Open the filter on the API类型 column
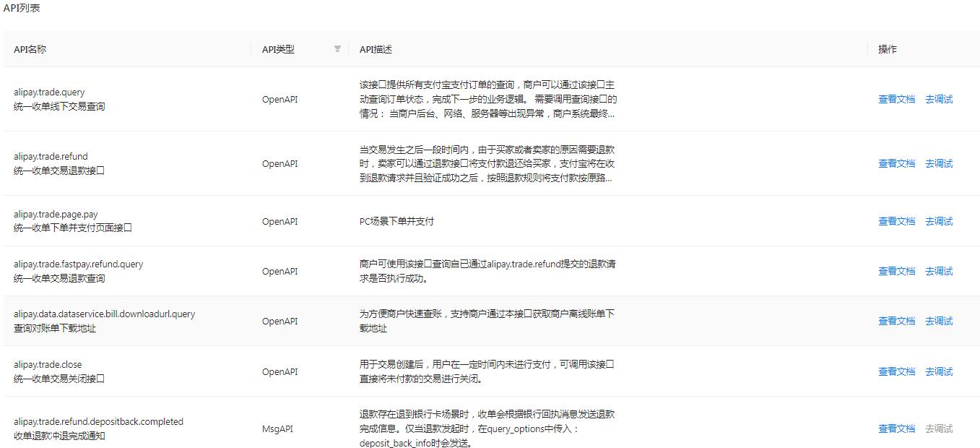Image resolution: width=980 pixels, height=448 pixels. click(337, 48)
